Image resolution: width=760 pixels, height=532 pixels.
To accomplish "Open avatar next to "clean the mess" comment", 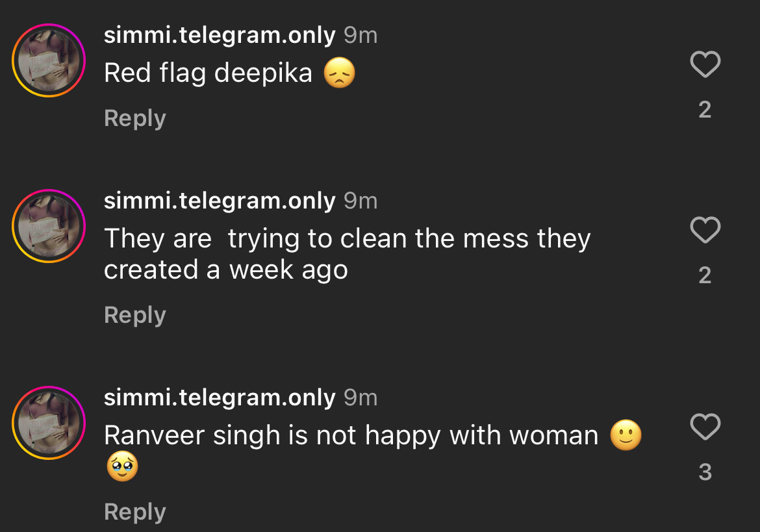I will pyautogui.click(x=49, y=226).
